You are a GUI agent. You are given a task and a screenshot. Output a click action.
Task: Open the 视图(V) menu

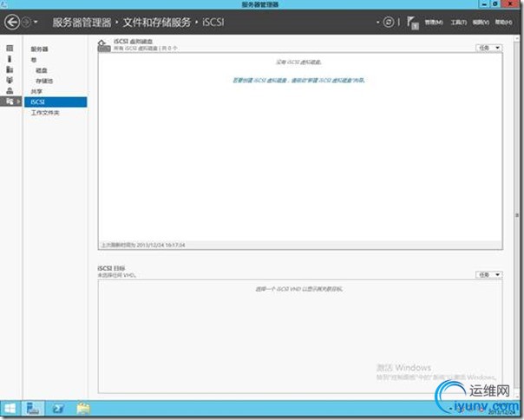[481, 22]
